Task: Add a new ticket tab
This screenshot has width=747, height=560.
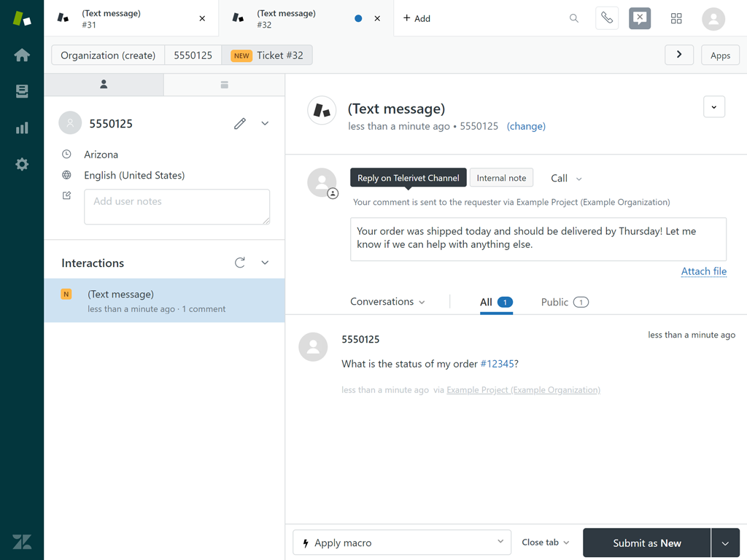Action: tap(417, 18)
